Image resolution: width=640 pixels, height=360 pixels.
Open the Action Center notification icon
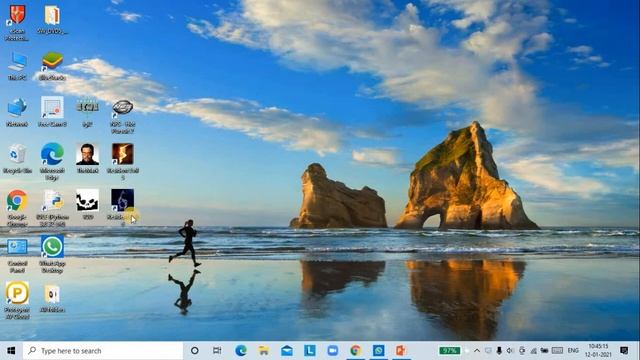(624, 351)
